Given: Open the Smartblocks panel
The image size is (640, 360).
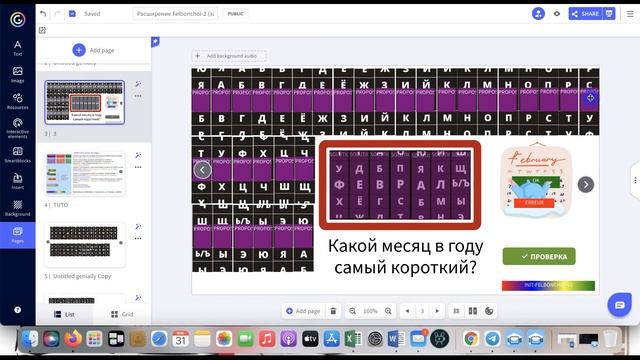Looking at the screenshot, I should (18, 155).
